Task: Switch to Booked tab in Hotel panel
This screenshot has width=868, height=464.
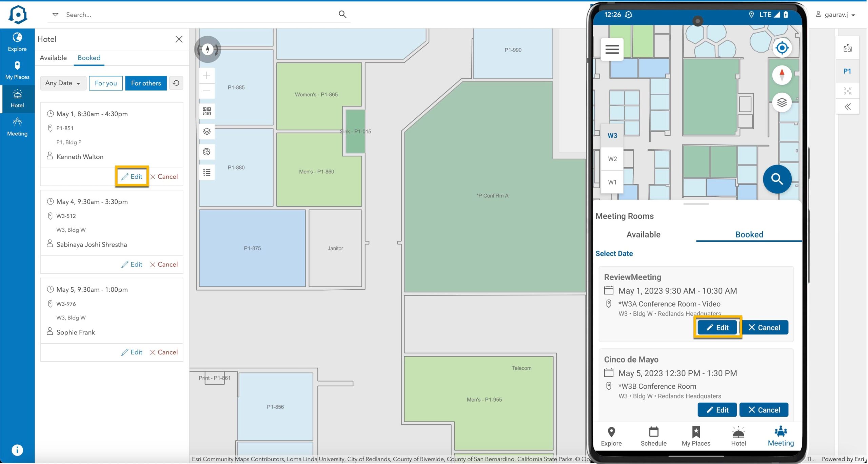Action: pos(88,57)
